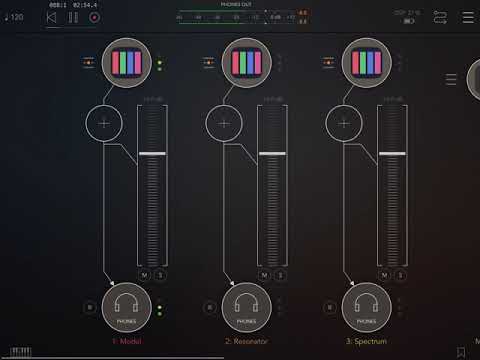Solo the Resonator channel

point(280,276)
